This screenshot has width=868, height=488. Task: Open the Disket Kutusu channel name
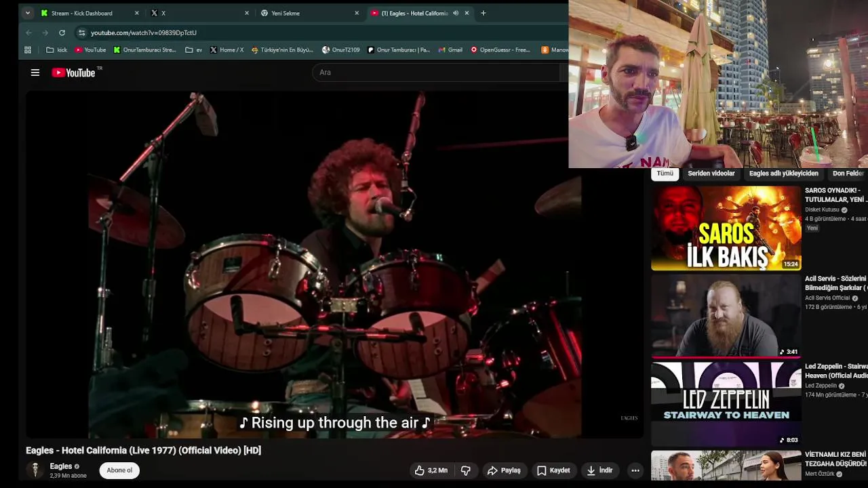[822, 210]
